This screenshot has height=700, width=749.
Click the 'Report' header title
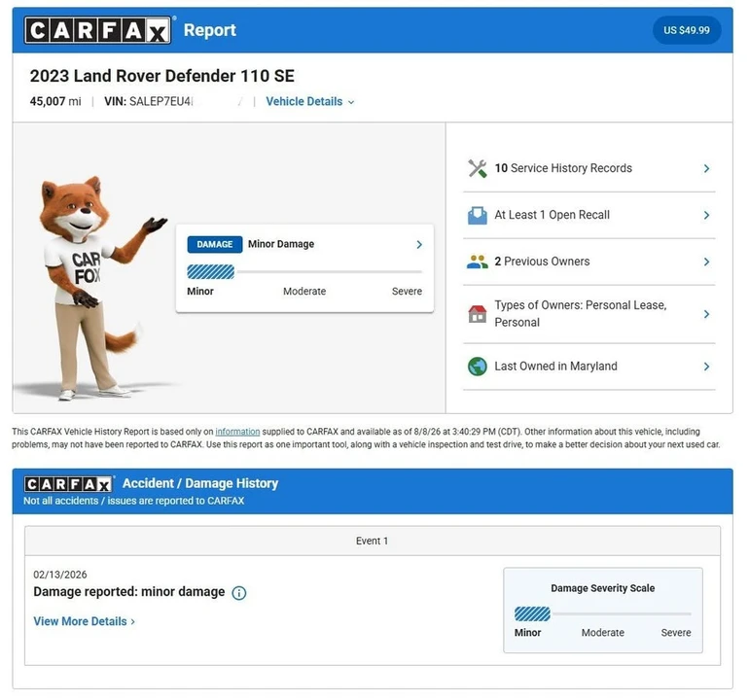[210, 30]
